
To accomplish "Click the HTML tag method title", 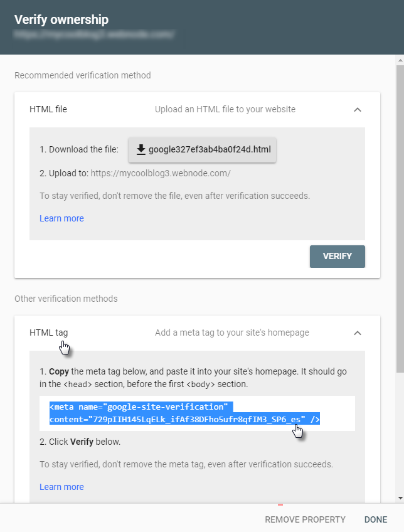I will point(48,332).
